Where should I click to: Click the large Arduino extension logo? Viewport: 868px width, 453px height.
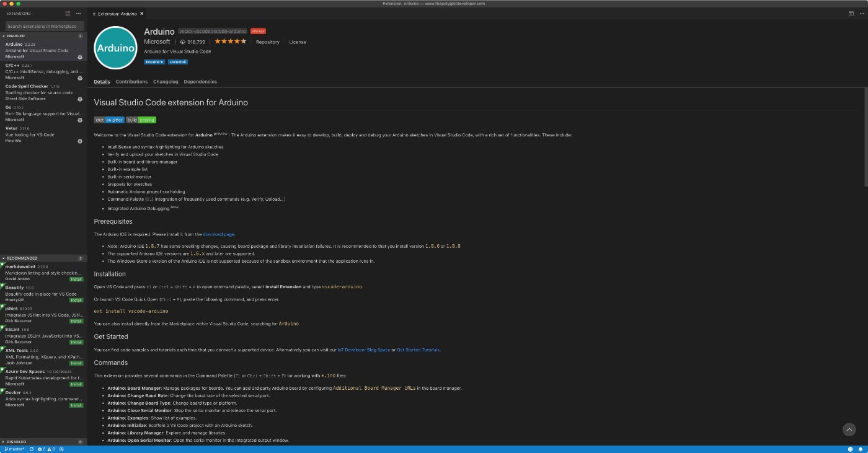coord(115,48)
